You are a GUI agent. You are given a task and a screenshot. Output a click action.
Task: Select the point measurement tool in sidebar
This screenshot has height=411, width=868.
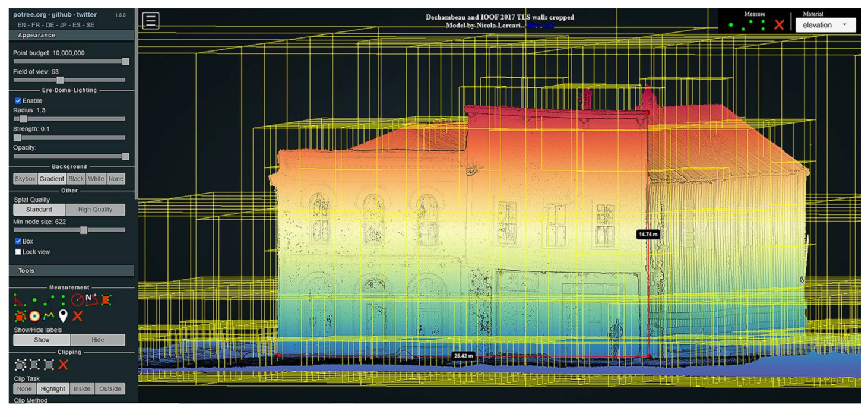coord(34,300)
